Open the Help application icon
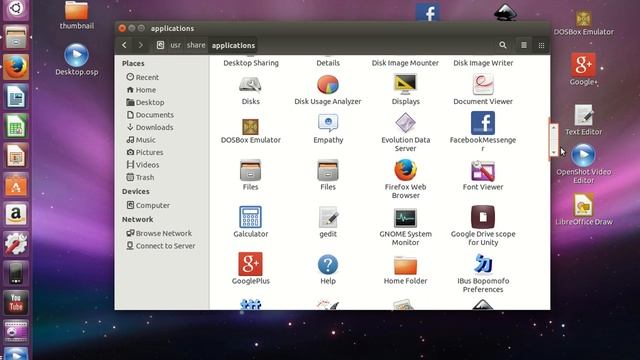The width and height of the screenshot is (640, 360). pos(328,265)
